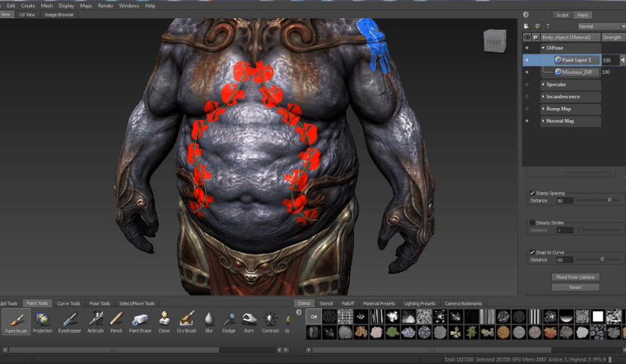This screenshot has width=626, height=364.
Task: Click the round arrow icon above layers panel
Action: [x=526, y=15]
